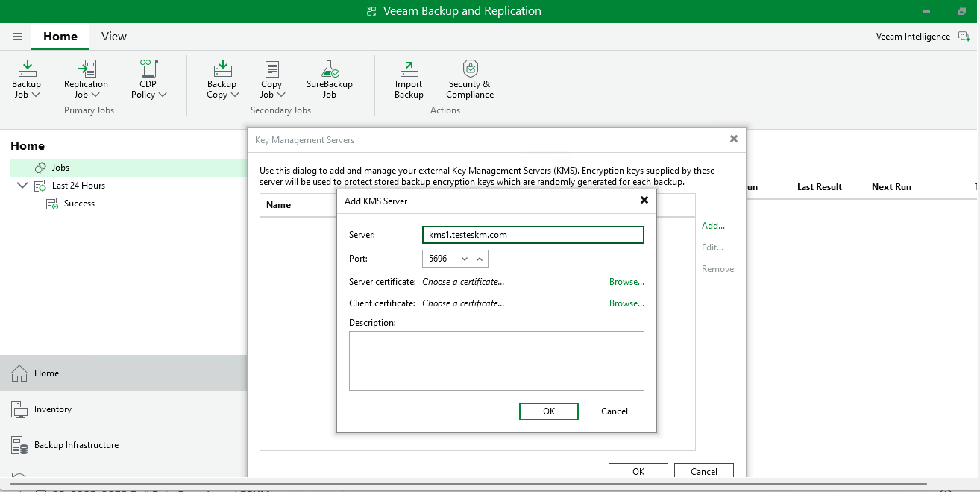Click Add... in Key Management Servers
This screenshot has width=980, height=492.
[713, 226]
